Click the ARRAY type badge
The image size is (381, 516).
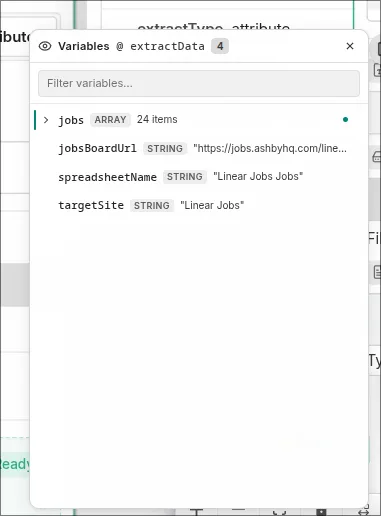110,120
